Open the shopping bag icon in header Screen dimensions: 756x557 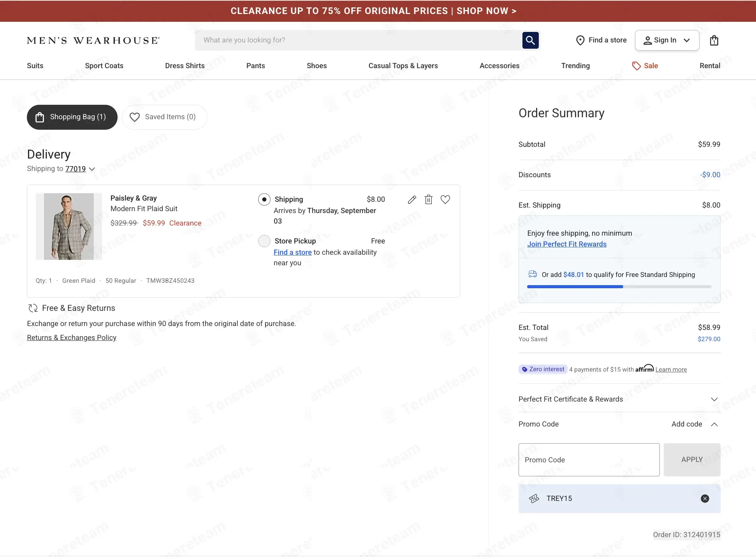coord(714,41)
